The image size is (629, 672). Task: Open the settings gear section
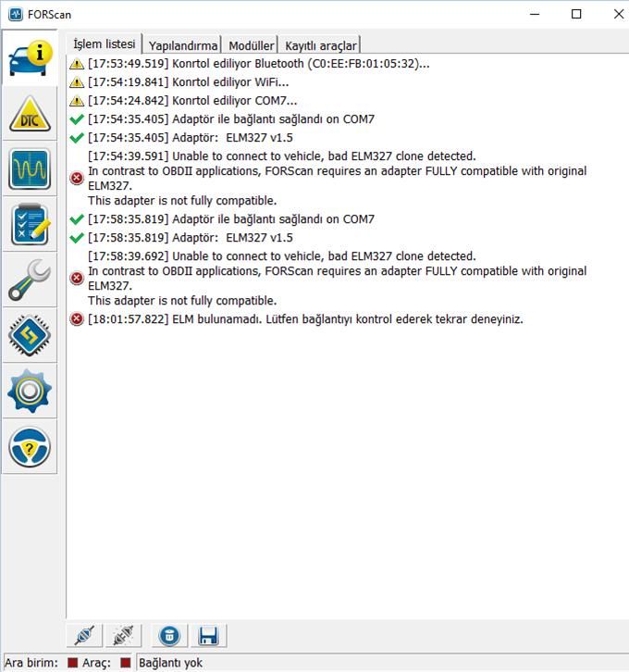[x=30, y=392]
